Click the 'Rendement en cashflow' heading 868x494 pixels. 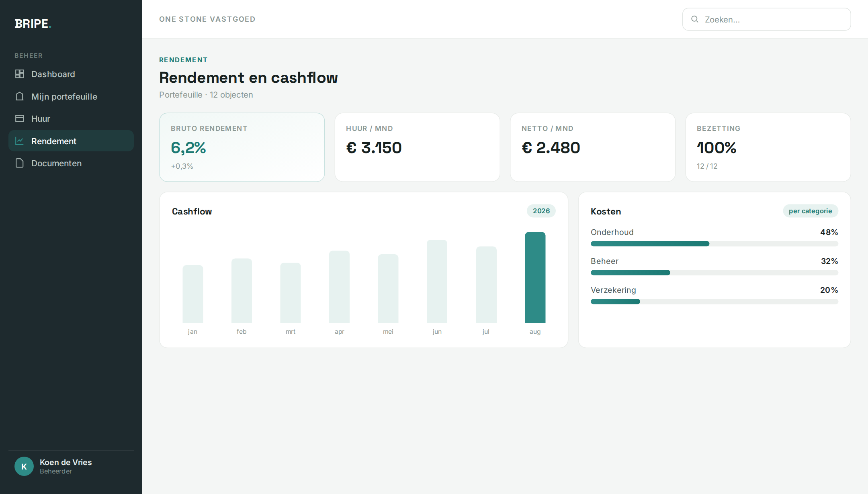[248, 78]
